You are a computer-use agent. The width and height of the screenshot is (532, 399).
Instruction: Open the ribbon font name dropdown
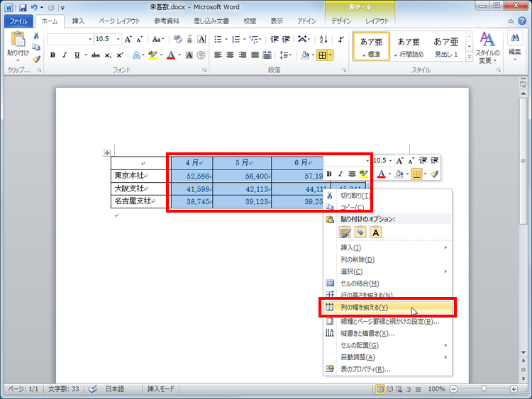pos(90,39)
